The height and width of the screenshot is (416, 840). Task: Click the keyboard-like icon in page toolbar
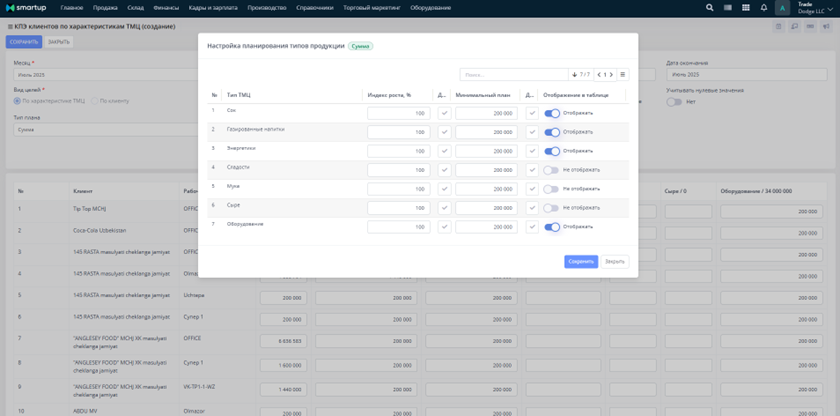(x=810, y=27)
